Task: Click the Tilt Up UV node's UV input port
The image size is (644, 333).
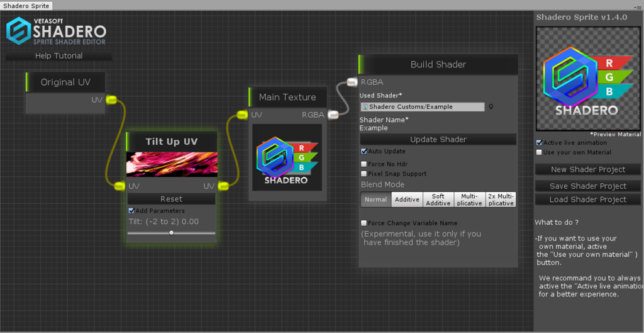Action: click(x=119, y=186)
